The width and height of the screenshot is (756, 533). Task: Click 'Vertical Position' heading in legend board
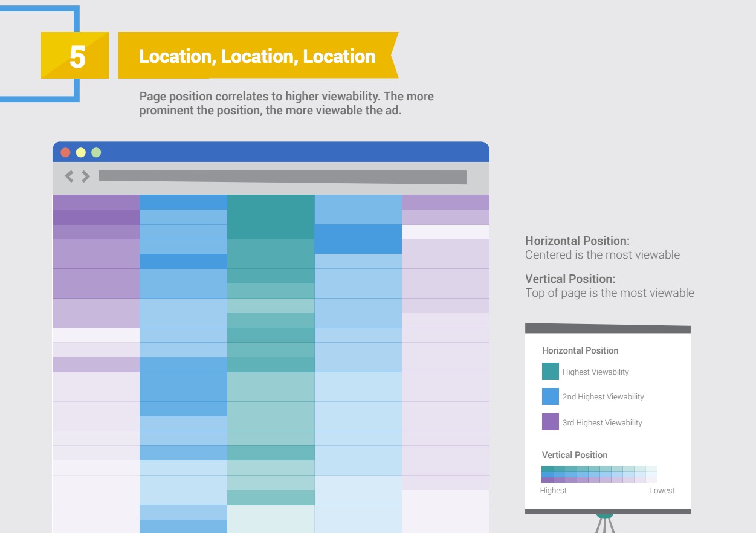[575, 455]
